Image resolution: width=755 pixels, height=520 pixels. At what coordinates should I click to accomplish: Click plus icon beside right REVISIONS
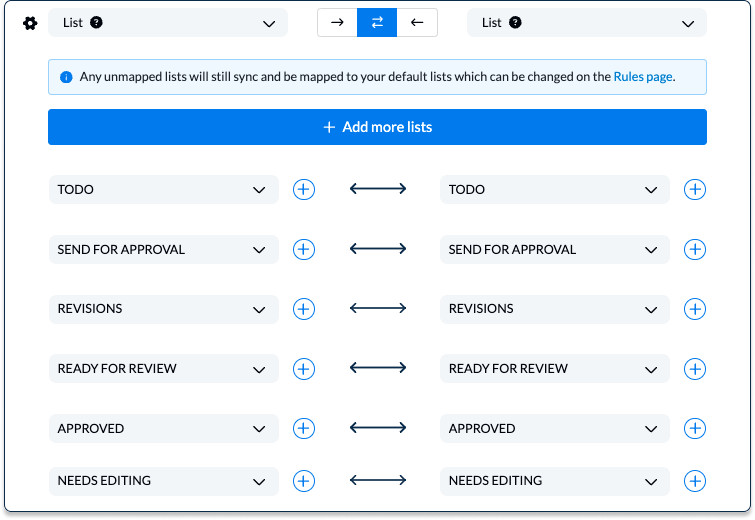pyautogui.click(x=695, y=309)
